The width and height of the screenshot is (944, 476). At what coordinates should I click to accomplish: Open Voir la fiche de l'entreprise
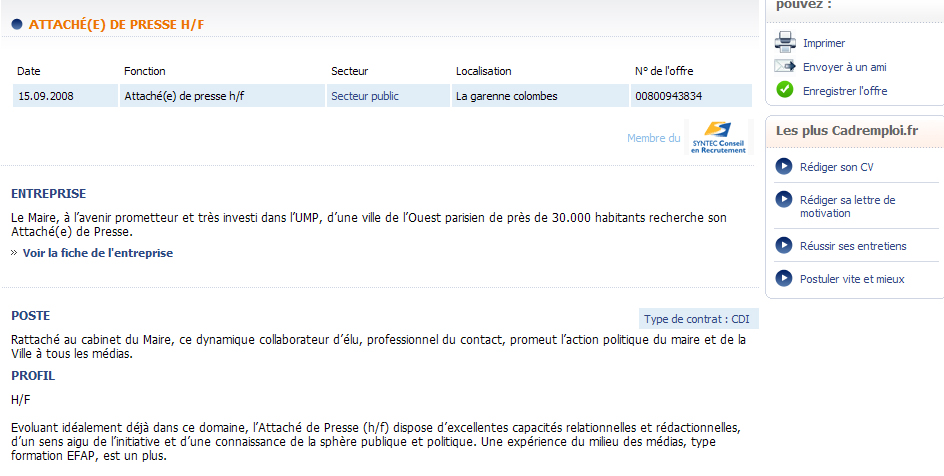[98, 253]
